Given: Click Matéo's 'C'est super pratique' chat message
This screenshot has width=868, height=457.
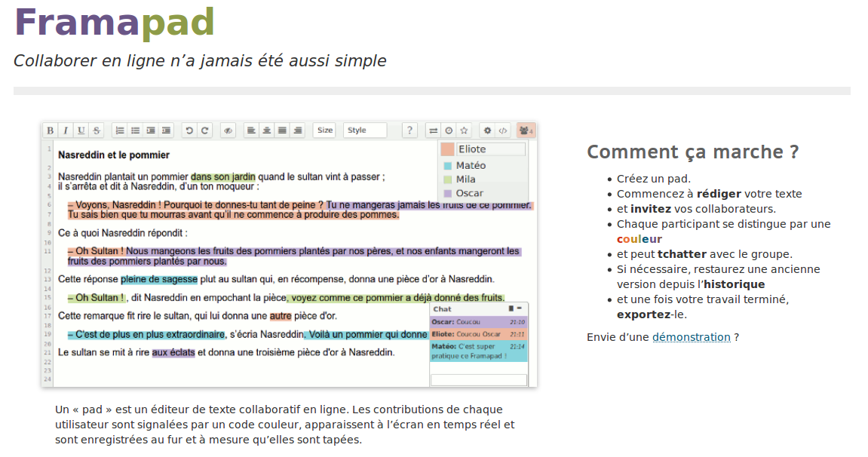Looking at the screenshot, I should (479, 351).
